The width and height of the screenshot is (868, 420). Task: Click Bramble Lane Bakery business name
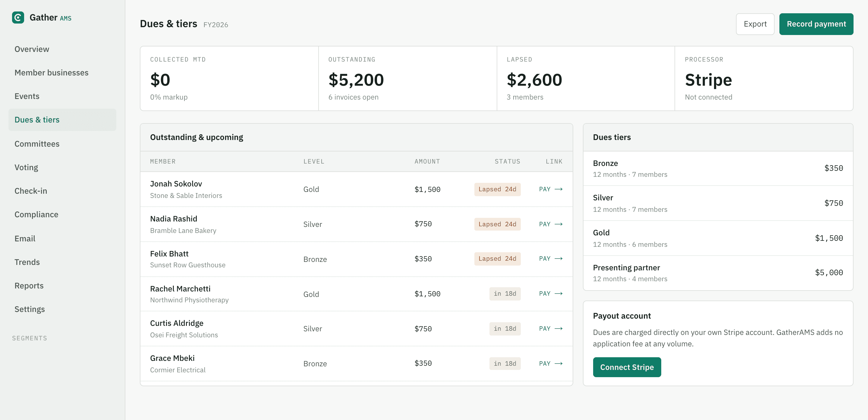coord(183,231)
